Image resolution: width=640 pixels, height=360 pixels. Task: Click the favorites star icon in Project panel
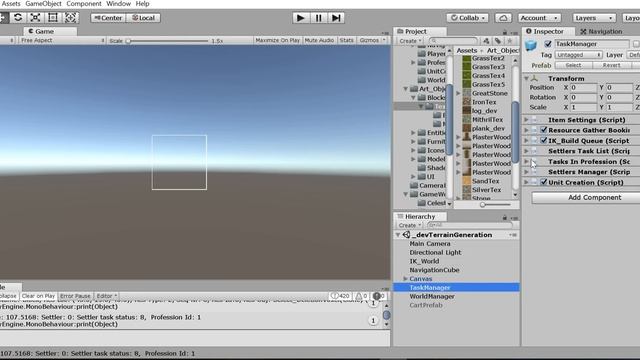pos(509,41)
